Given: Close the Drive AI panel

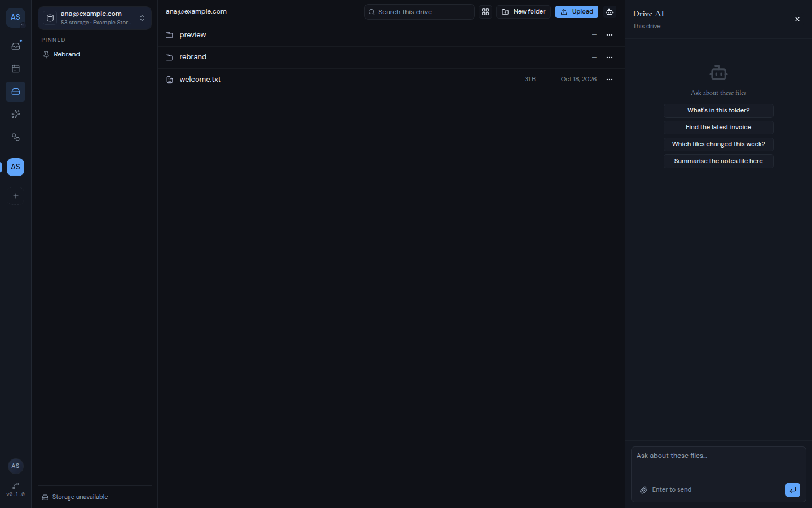Looking at the screenshot, I should (797, 19).
